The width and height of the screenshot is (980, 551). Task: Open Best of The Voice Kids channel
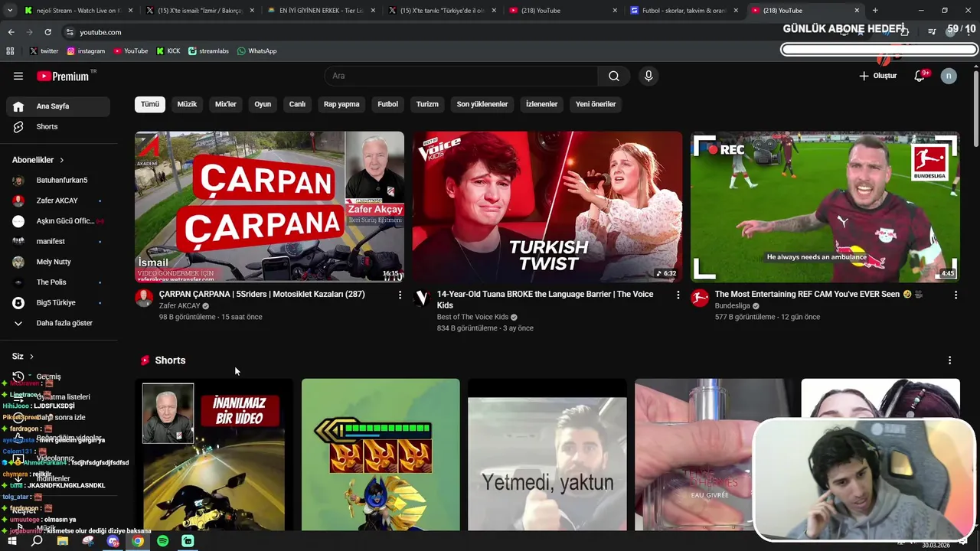tap(472, 317)
